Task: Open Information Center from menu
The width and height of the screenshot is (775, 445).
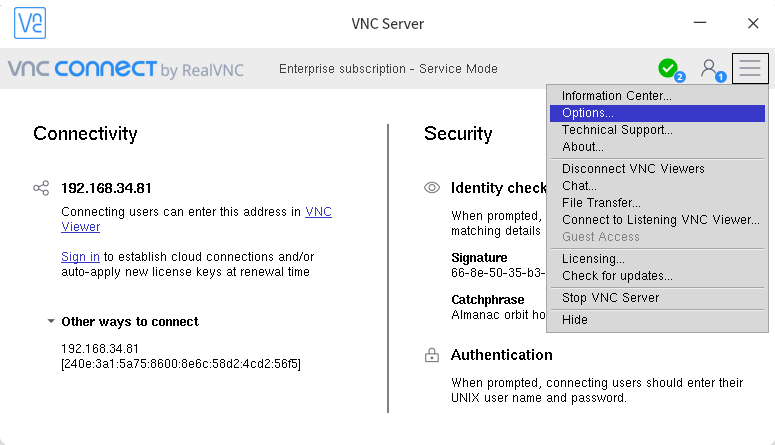Action: click(x=616, y=96)
